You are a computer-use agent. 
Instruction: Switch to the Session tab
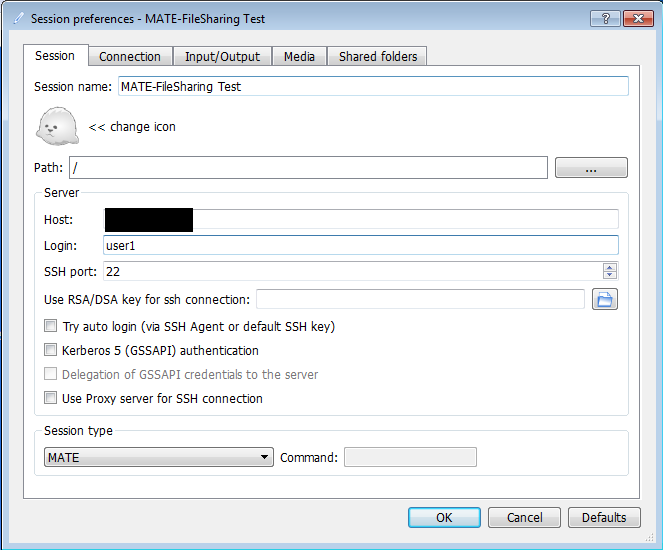[x=55, y=55]
